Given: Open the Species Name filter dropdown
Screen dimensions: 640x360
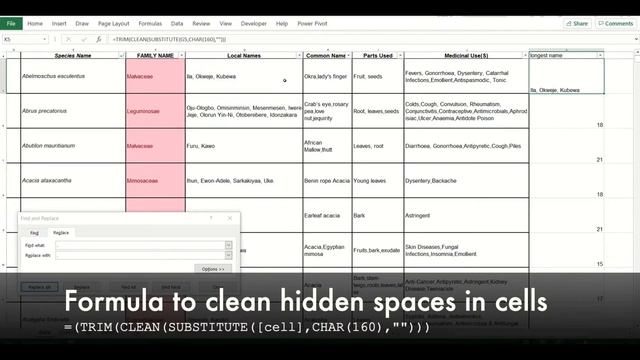Looking at the screenshot, I should 121,55.
